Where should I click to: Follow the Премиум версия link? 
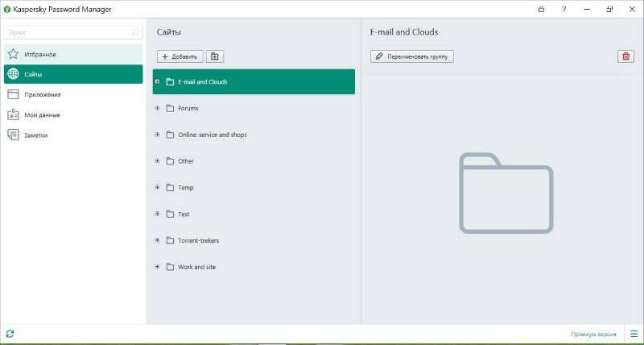[x=593, y=334]
